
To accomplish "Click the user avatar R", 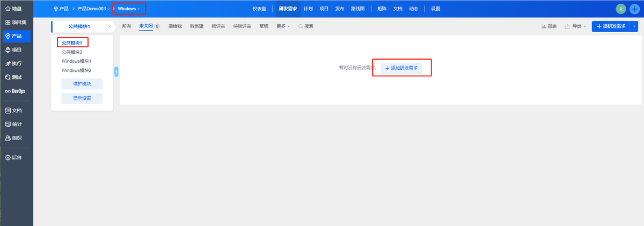I will click(x=621, y=9).
